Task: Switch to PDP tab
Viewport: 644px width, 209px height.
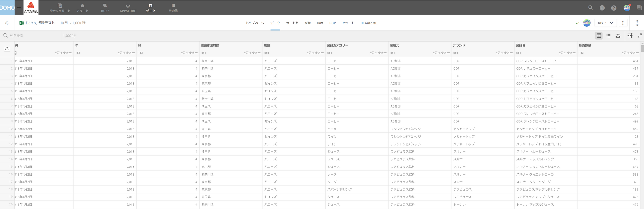Action: click(333, 23)
